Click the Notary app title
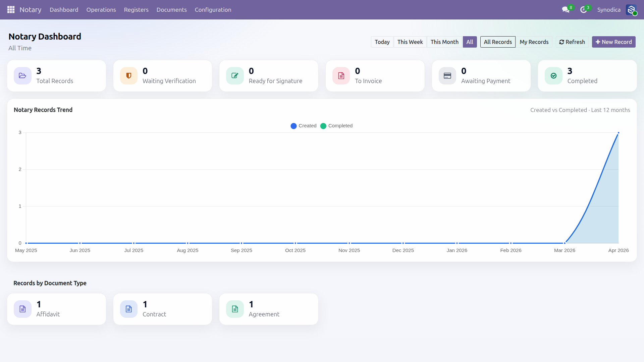This screenshot has height=362, width=644. (31, 10)
